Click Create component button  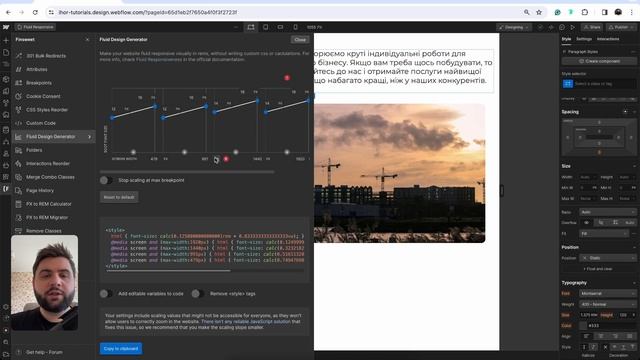599,61
